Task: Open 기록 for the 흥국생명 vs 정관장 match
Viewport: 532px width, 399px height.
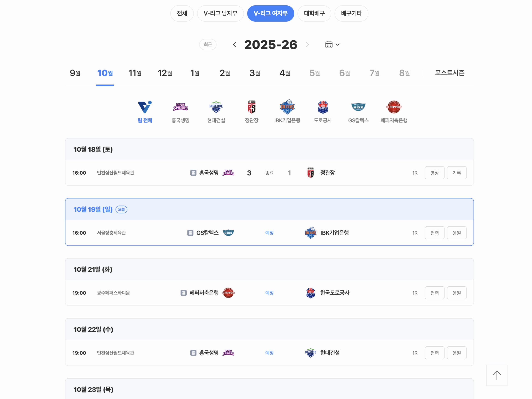Action: pos(457,173)
